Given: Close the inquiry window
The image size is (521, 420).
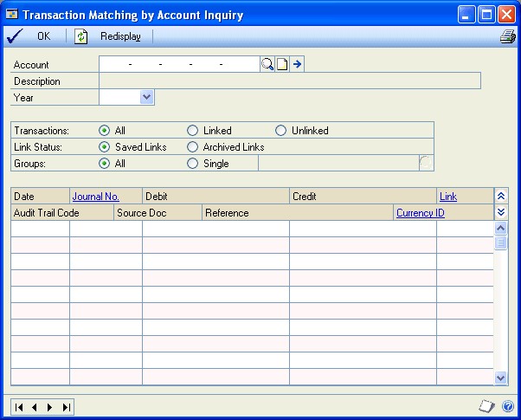Looking at the screenshot, I should (x=506, y=15).
